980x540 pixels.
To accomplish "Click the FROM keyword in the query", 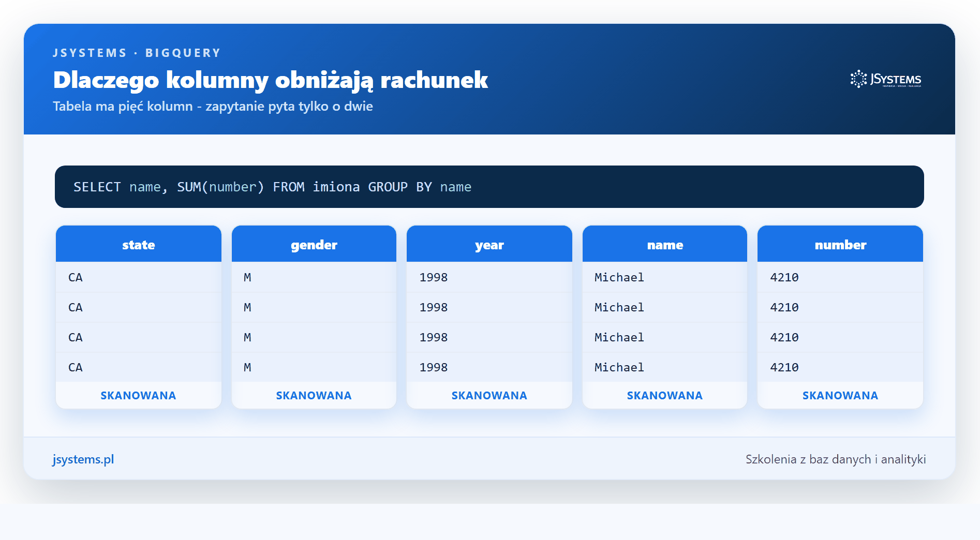I will [x=289, y=187].
